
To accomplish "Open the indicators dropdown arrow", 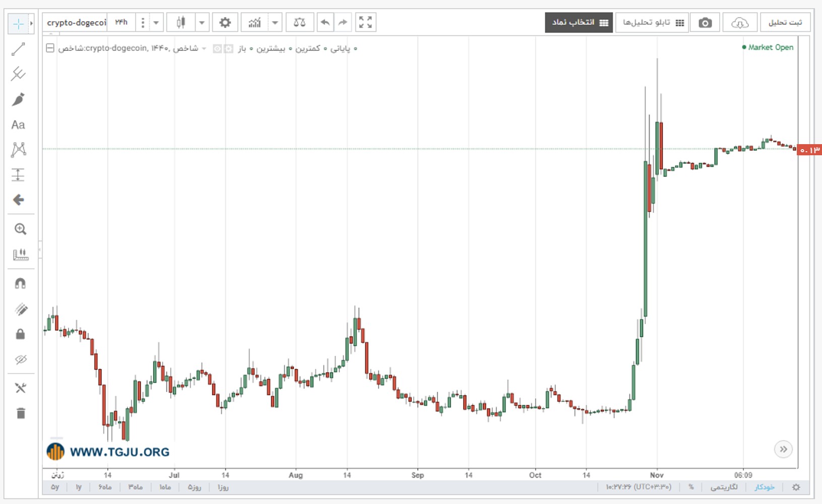I will [275, 23].
